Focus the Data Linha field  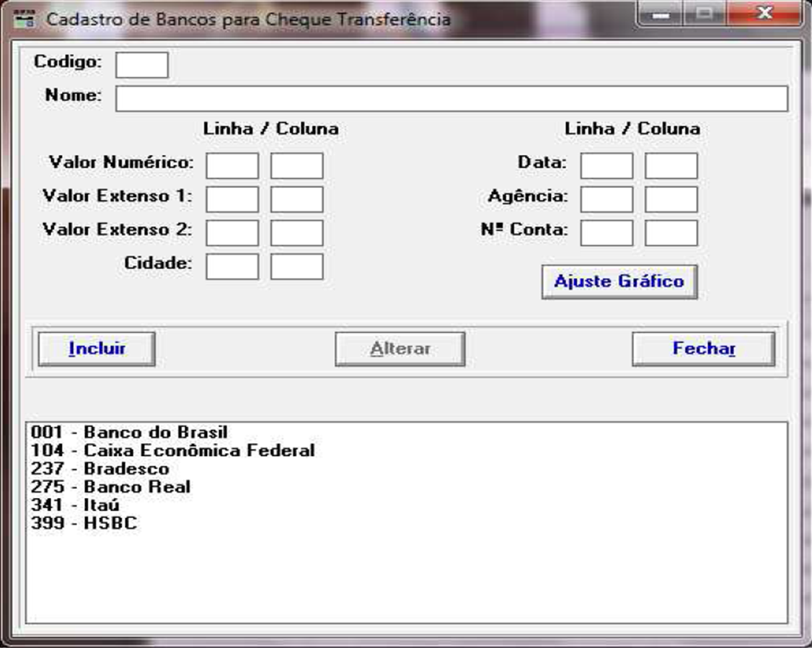606,166
